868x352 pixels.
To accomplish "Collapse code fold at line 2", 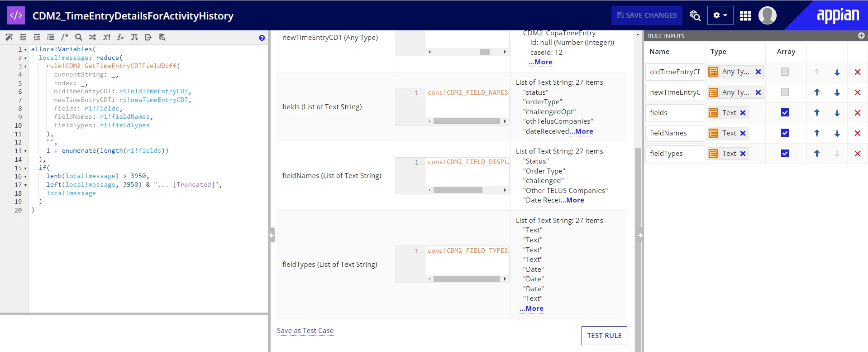I will point(25,58).
